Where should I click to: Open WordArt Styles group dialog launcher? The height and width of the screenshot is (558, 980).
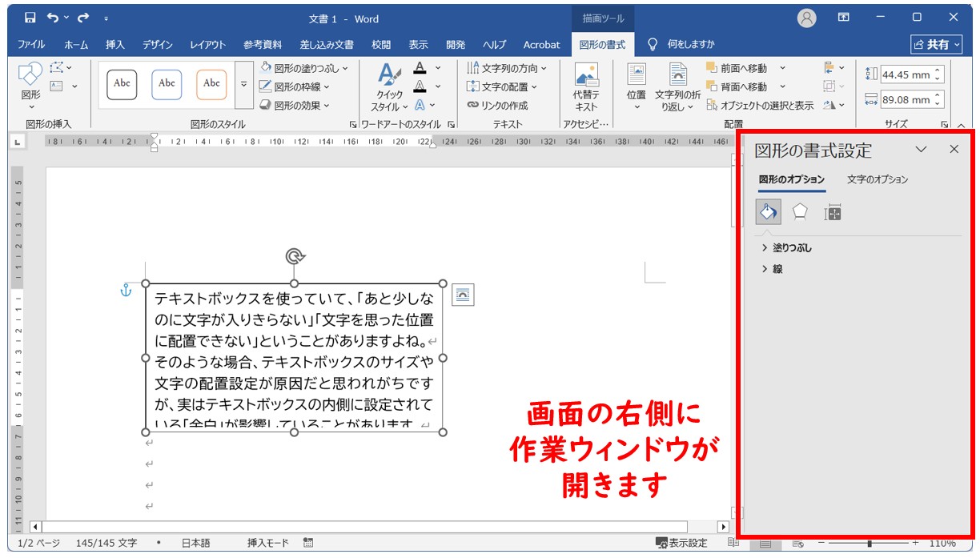451,124
